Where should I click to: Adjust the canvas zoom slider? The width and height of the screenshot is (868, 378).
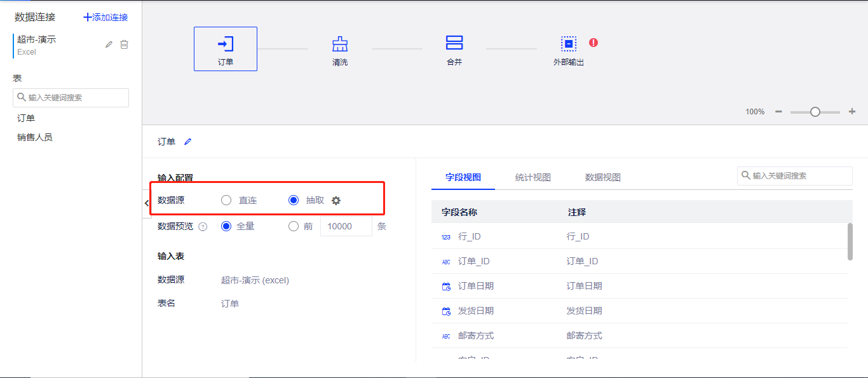815,111
